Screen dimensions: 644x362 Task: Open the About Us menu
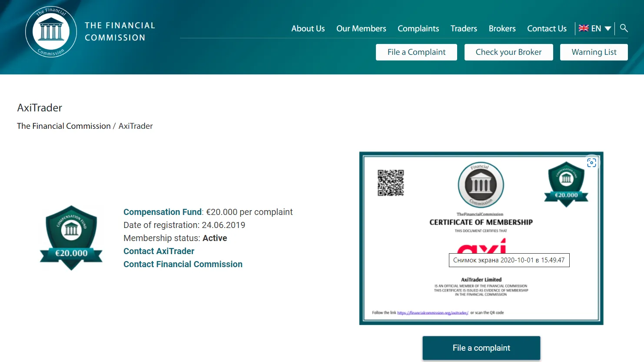coord(308,29)
